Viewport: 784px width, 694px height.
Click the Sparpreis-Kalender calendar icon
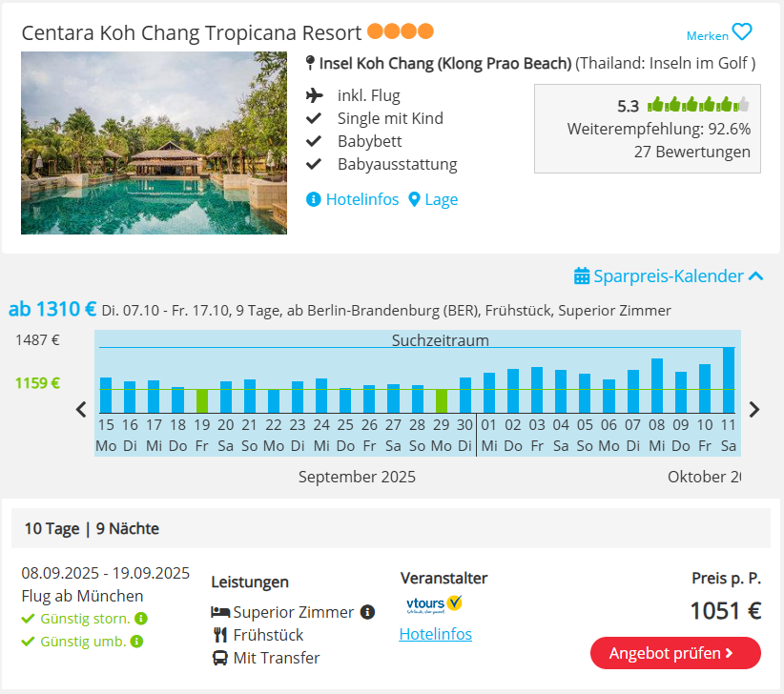tap(582, 276)
